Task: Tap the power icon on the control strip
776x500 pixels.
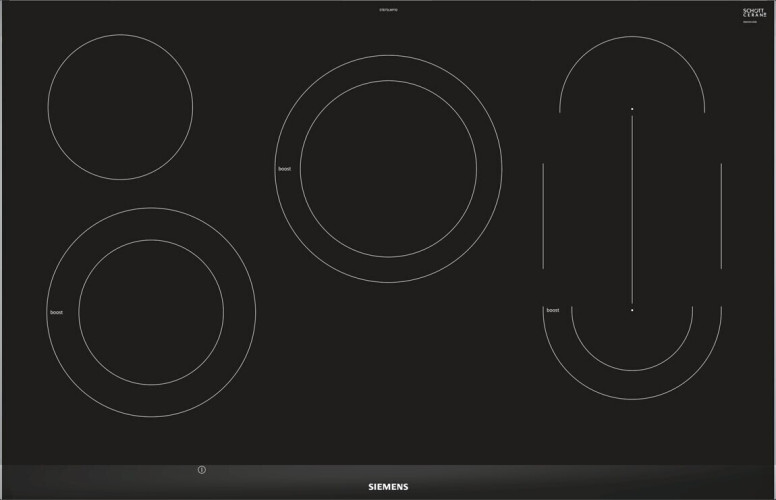Action: [x=201, y=470]
